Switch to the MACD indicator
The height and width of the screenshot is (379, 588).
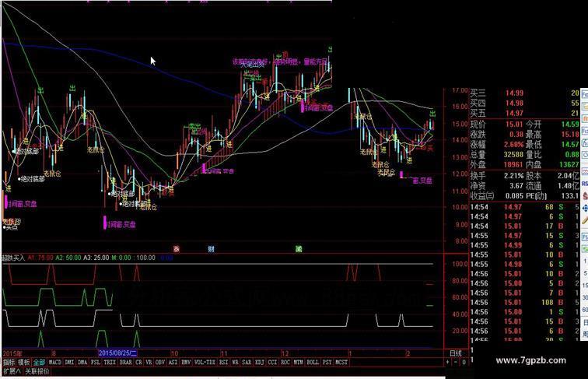54,363
